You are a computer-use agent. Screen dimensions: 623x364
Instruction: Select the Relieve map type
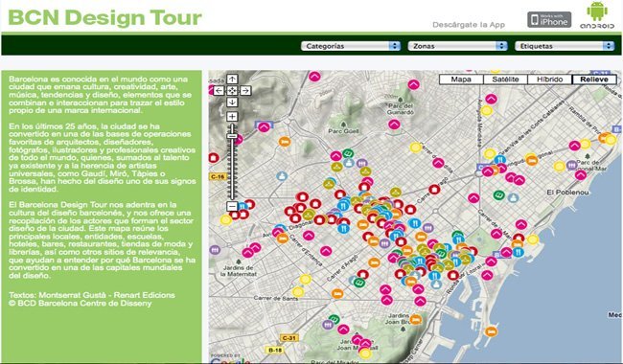(594, 80)
